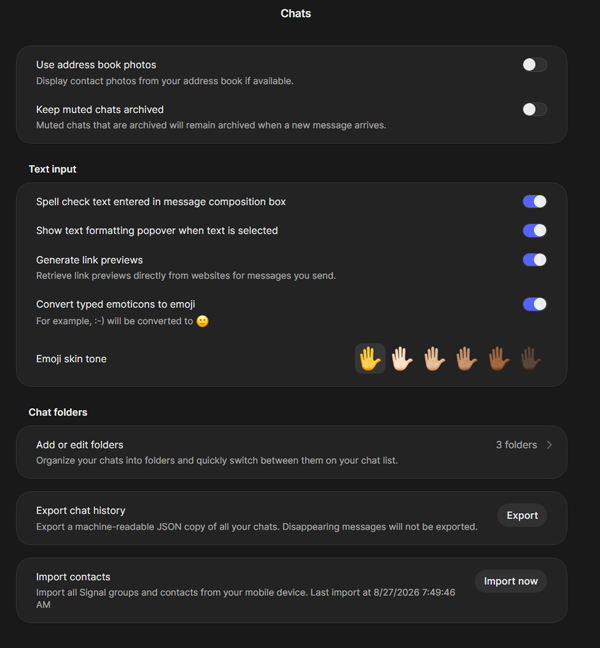Select the default yellow hand skin tone
Viewport: 600px width, 648px height.
(x=370, y=359)
